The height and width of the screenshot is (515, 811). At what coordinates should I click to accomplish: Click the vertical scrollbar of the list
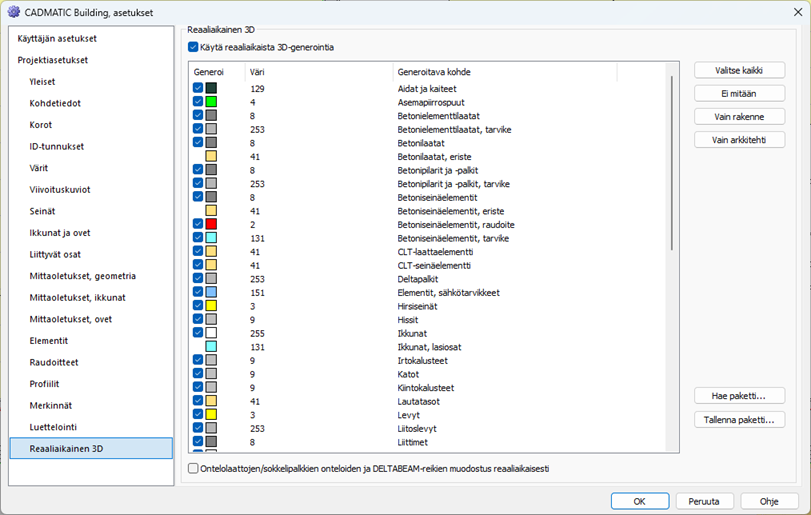point(672,160)
